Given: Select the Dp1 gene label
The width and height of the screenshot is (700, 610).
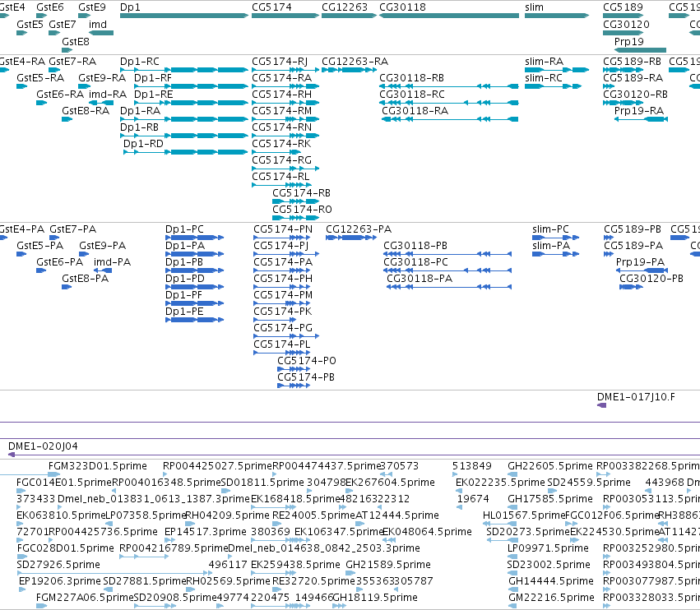Looking at the screenshot, I should coord(130,7).
